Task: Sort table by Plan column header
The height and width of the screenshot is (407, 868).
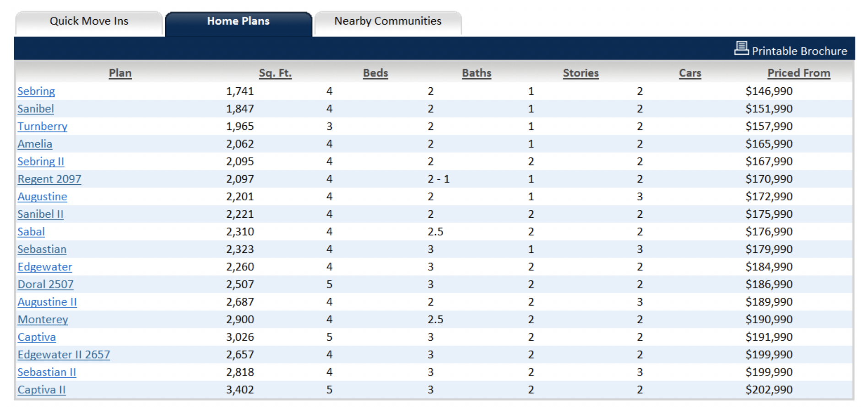Action: 120,73
